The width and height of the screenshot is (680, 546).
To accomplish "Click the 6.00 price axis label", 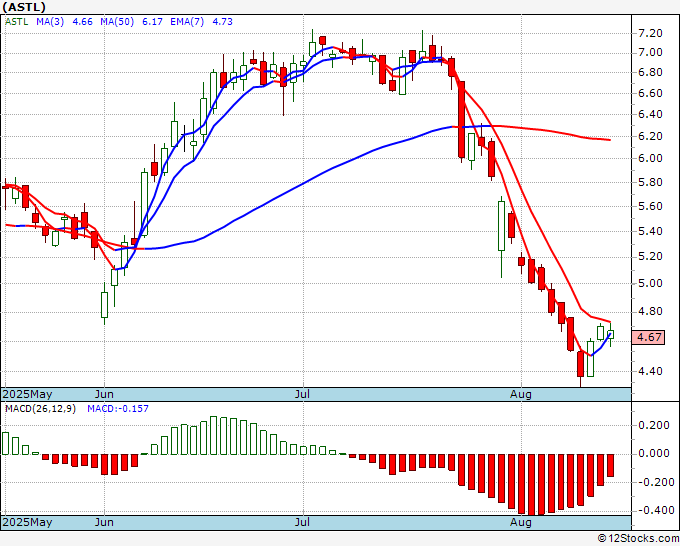I will tap(651, 158).
